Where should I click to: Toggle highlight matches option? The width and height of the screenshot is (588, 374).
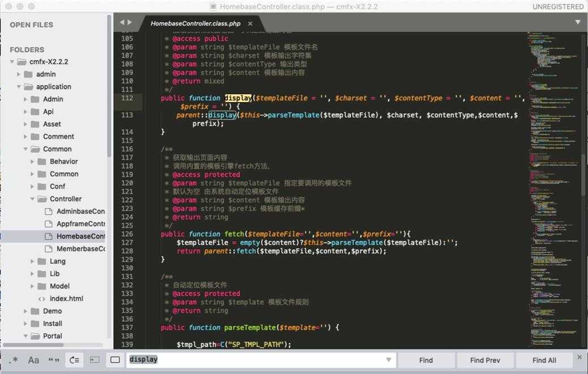115,360
